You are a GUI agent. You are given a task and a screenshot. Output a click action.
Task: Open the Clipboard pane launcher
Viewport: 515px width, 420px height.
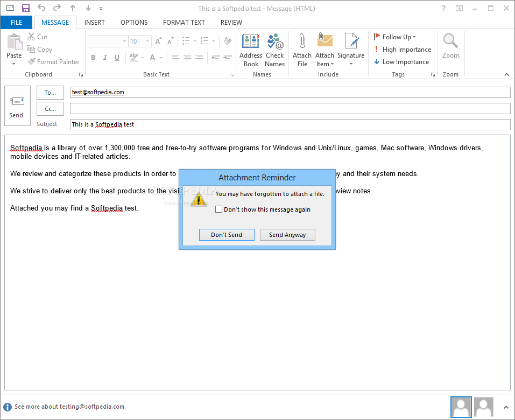click(x=81, y=75)
